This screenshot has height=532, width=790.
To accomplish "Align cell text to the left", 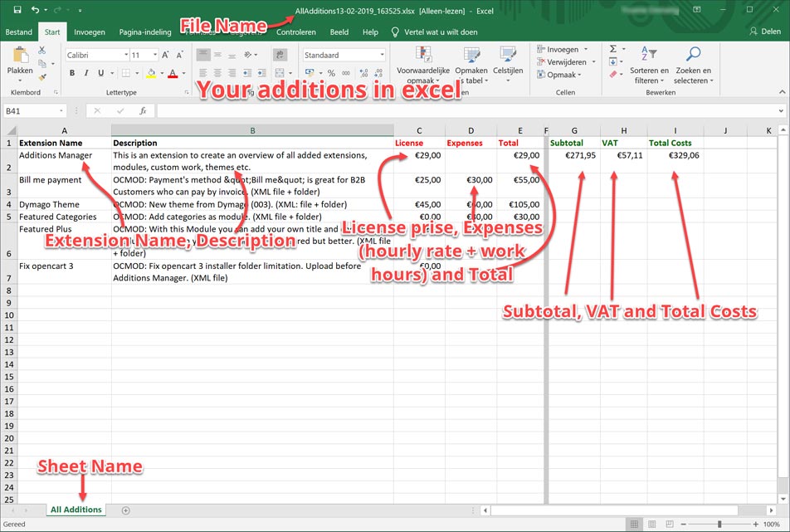I will point(203,73).
